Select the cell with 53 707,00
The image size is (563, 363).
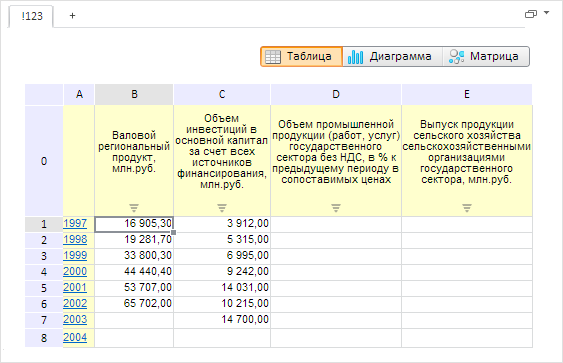click(x=134, y=288)
